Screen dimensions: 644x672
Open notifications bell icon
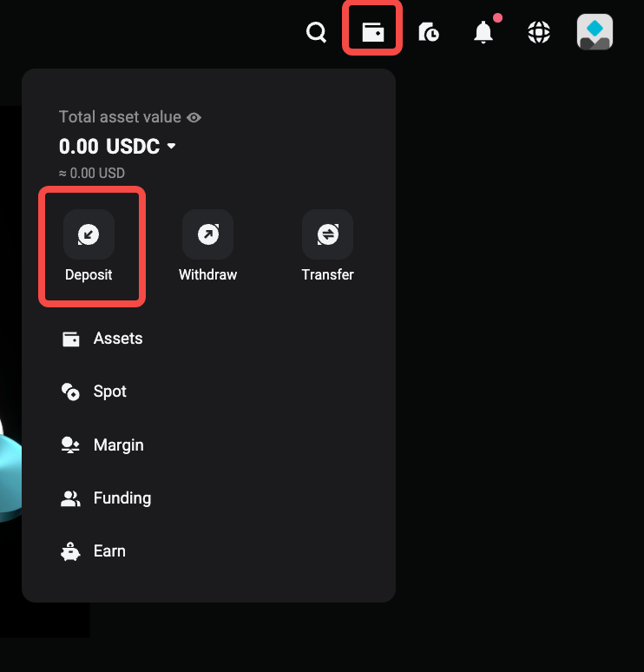(x=483, y=32)
